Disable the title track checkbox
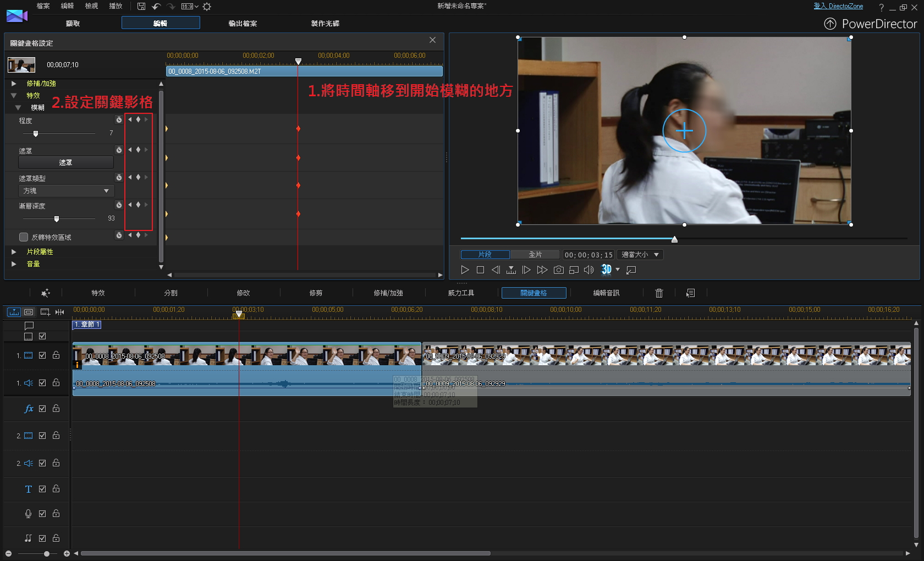This screenshot has height=561, width=924. [x=42, y=489]
